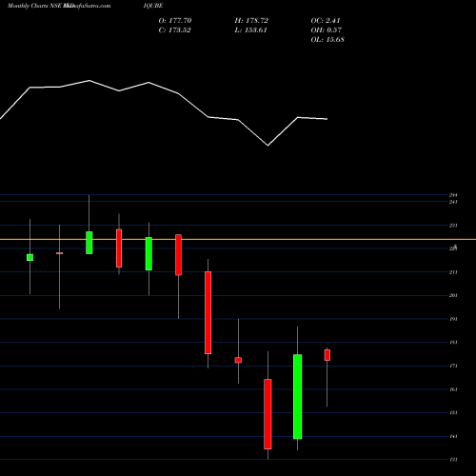Select the high value 'H: 178.72'
The width and height of the screenshot is (476, 476).
pyautogui.click(x=251, y=21)
